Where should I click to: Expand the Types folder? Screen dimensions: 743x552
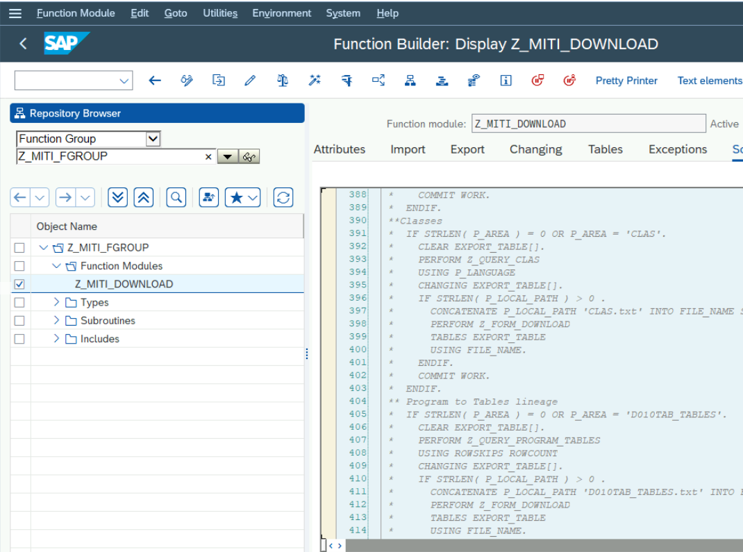tap(56, 302)
